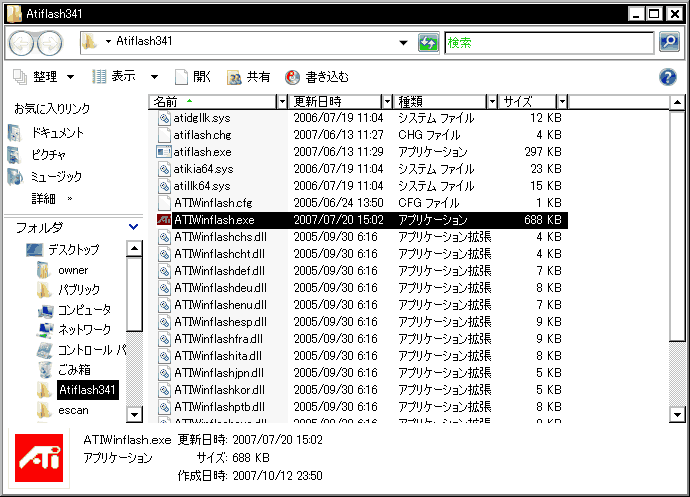Click the ネットワーク tree icon
Screen dimensions: 690x497
46,330
